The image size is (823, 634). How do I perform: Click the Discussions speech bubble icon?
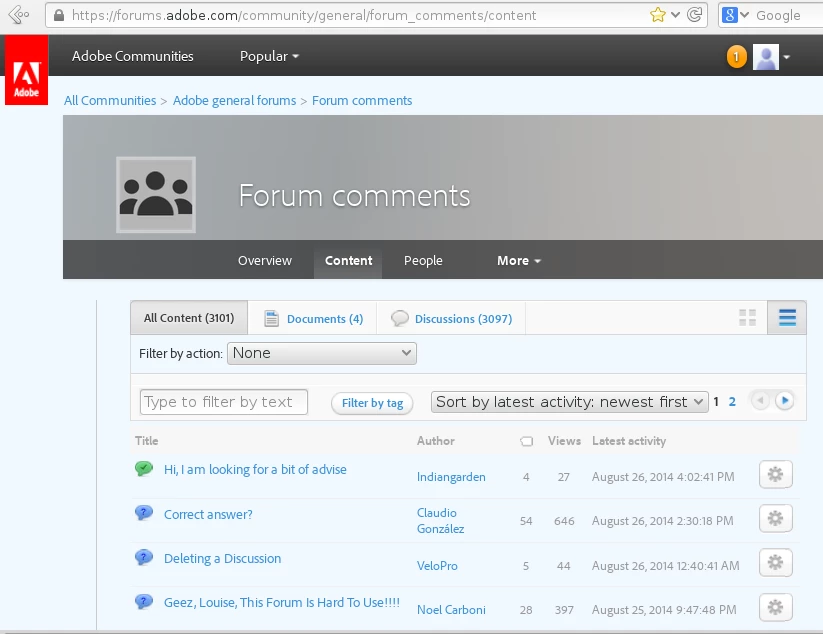coord(399,318)
